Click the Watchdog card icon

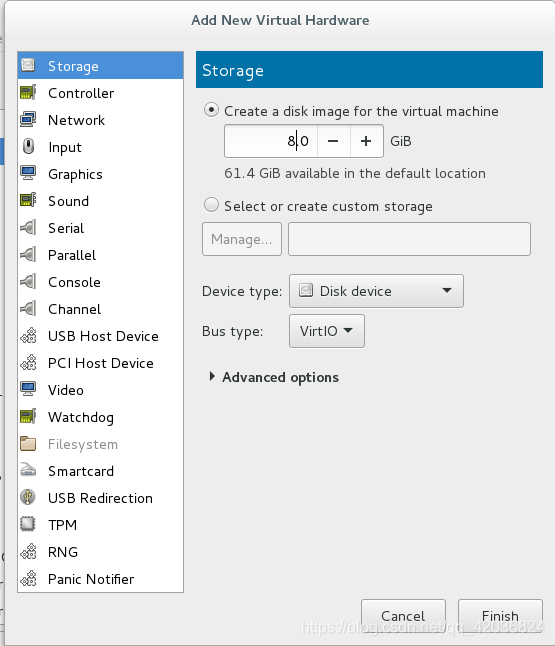tap(28, 417)
